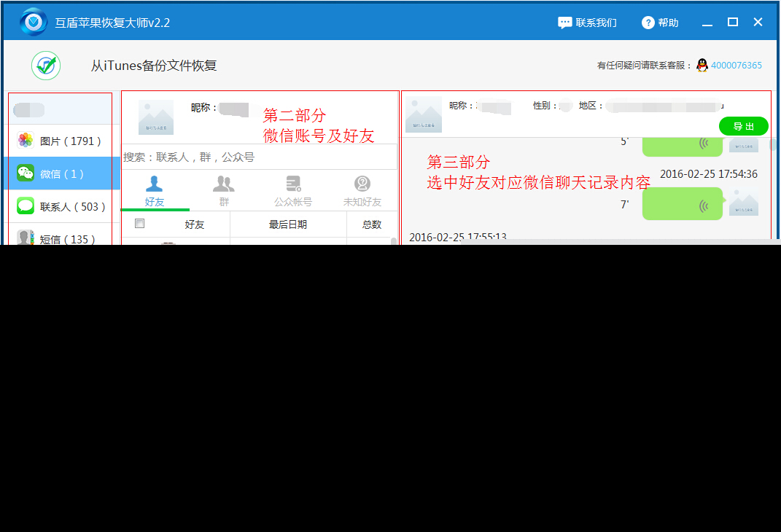The image size is (781, 532).
Task: Click timestamp 2016-02-25 17:54:36
Action: click(708, 174)
